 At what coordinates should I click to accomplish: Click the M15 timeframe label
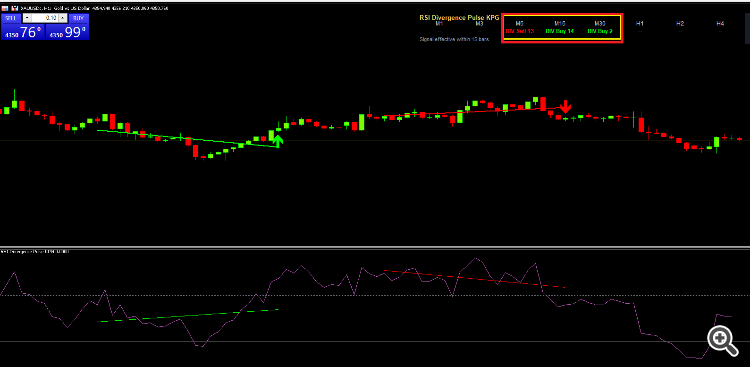coord(560,23)
